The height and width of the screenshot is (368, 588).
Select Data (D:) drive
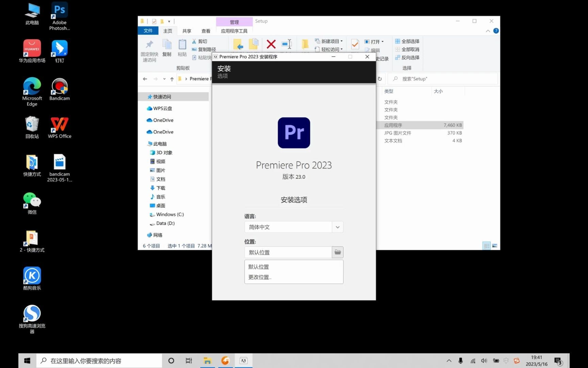pyautogui.click(x=162, y=223)
